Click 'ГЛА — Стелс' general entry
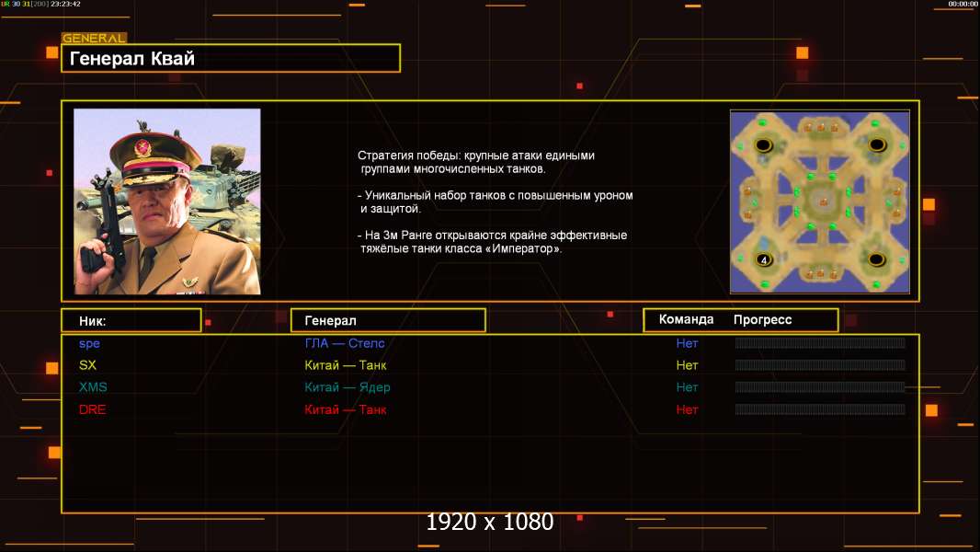 click(x=345, y=343)
